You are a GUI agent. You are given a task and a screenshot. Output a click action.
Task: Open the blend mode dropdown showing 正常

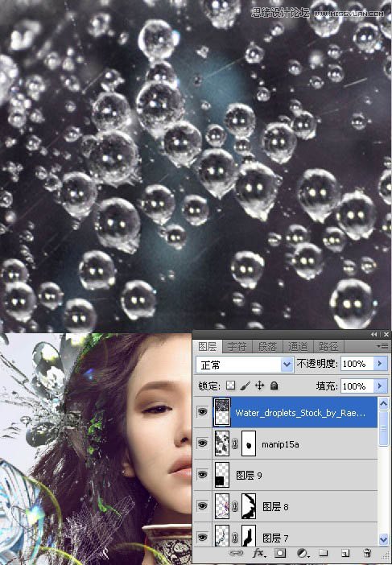[245, 365]
